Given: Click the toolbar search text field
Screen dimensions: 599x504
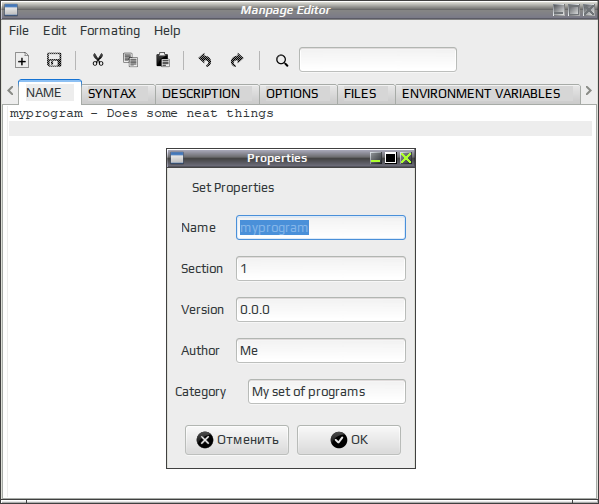Looking at the screenshot, I should [377, 60].
